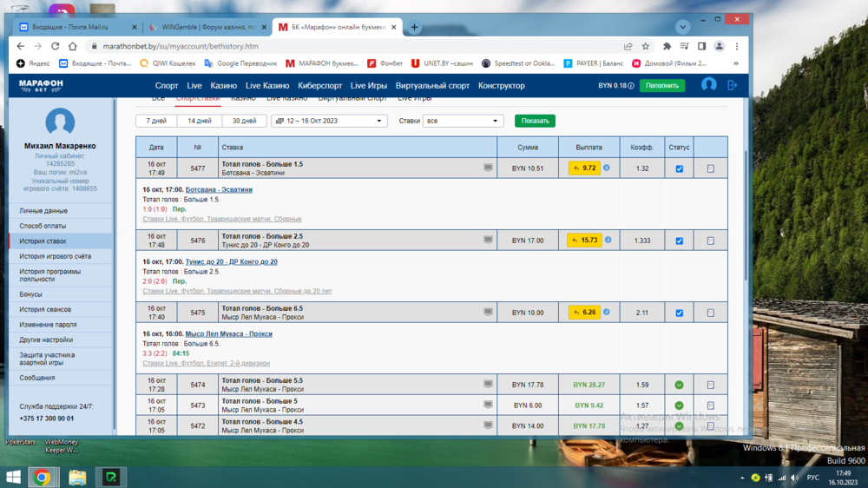This screenshot has height=488, width=868.
Task: Open File Explorer from taskbar
Action: (77, 477)
